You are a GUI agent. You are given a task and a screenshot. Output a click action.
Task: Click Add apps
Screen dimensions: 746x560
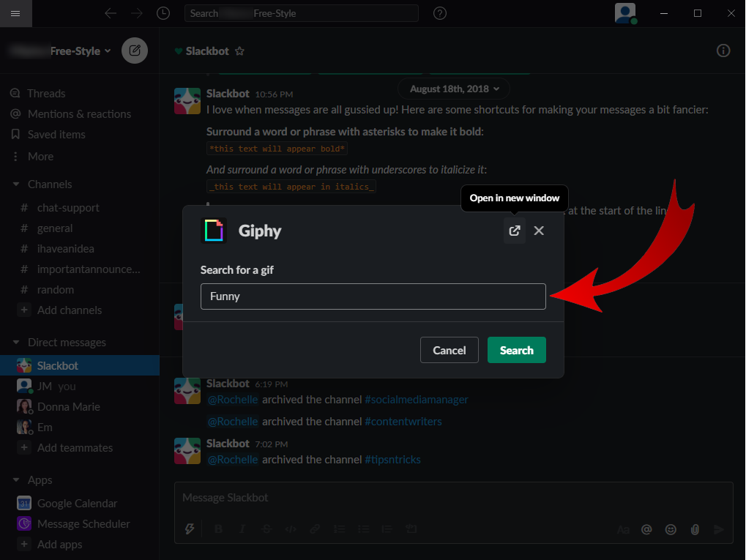59,545
